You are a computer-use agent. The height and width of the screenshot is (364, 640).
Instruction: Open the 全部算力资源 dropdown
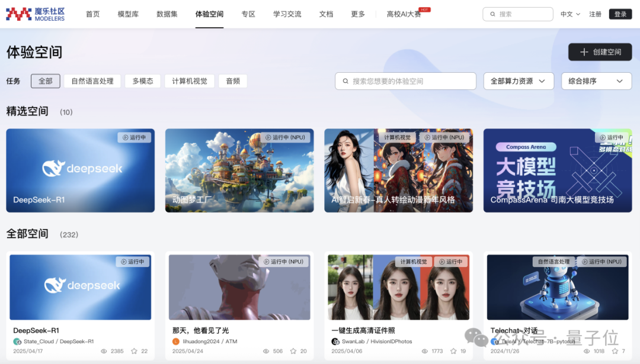pos(519,81)
